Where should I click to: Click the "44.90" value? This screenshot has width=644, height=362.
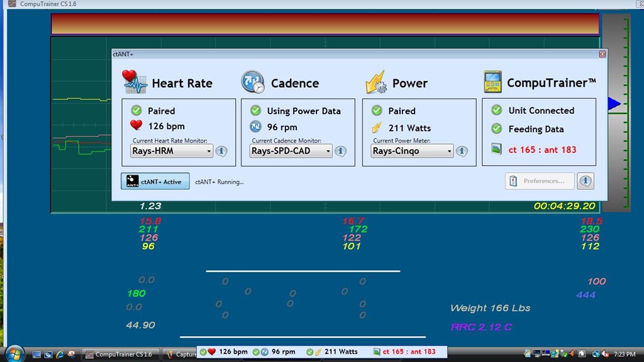coord(140,325)
